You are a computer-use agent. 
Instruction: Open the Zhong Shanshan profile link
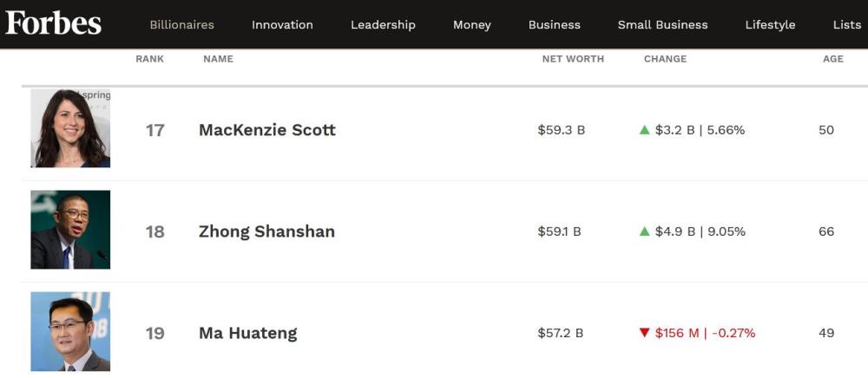click(266, 231)
